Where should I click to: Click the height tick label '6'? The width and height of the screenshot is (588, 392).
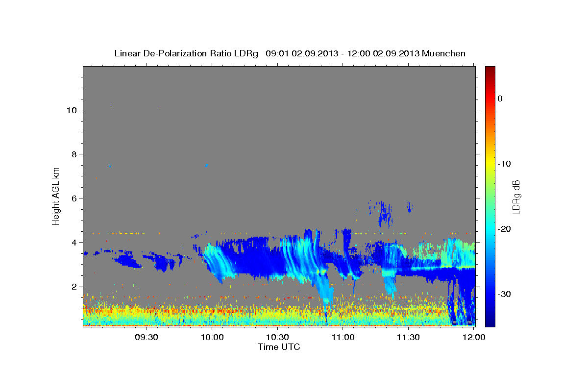pyautogui.click(x=74, y=198)
